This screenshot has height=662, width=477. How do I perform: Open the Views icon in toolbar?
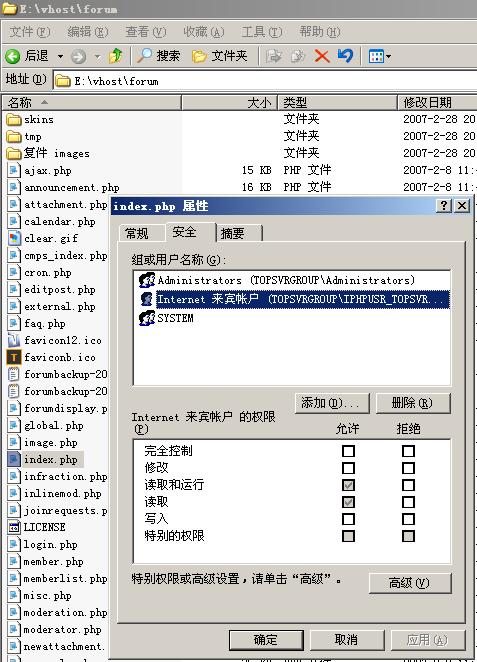pyautogui.click(x=376, y=56)
